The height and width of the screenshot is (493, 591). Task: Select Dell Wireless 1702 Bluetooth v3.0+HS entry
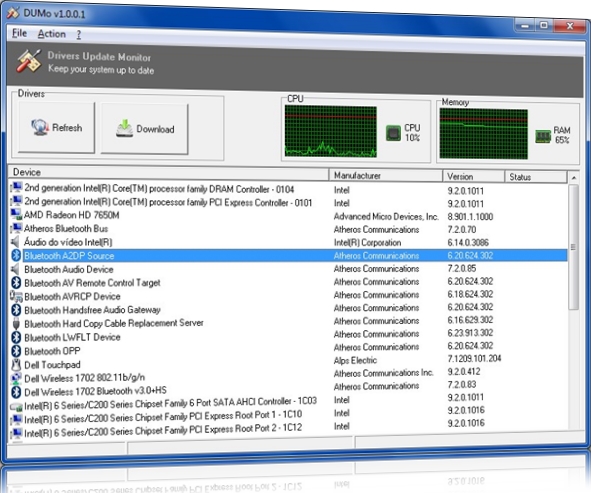pos(95,391)
